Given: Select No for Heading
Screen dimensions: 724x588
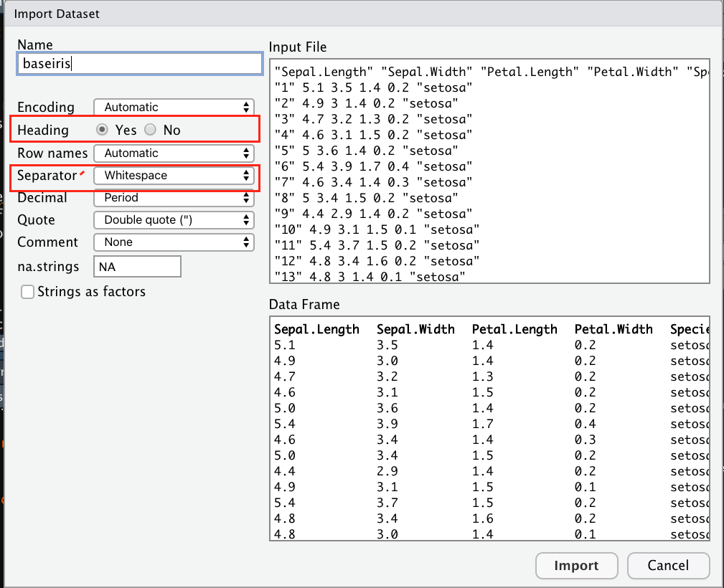Looking at the screenshot, I should 150,130.
